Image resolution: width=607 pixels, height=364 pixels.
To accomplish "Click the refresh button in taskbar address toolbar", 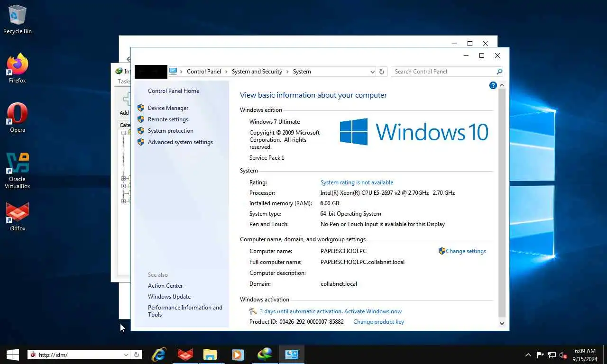I will click(137, 355).
